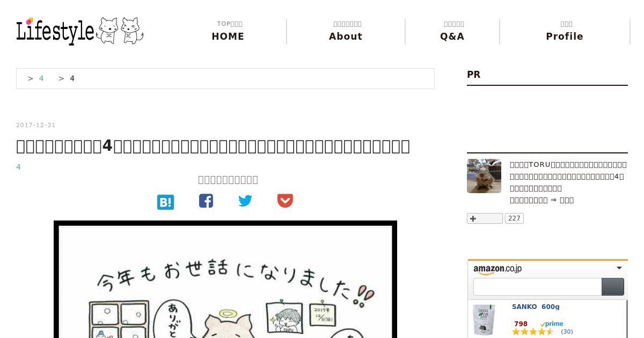Screen dimensions: 644x338
Task: Click the plus reader subscribe button
Action: click(x=485, y=218)
